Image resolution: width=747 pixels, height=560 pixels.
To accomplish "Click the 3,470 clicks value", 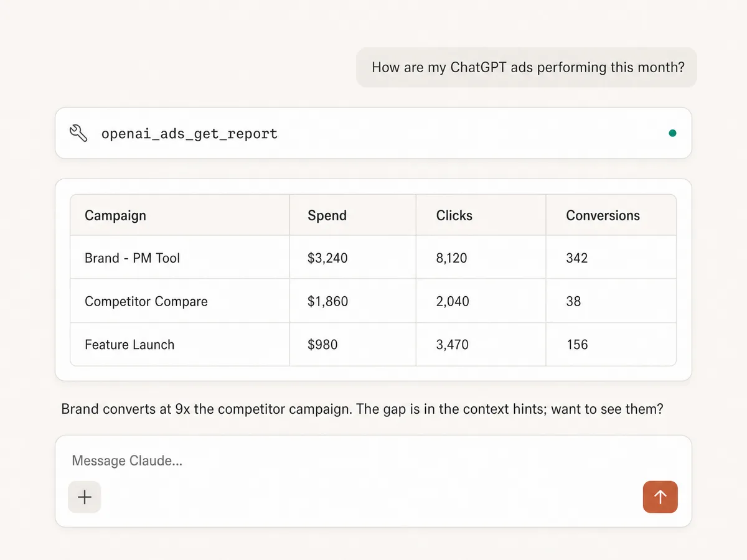I will pos(453,345).
